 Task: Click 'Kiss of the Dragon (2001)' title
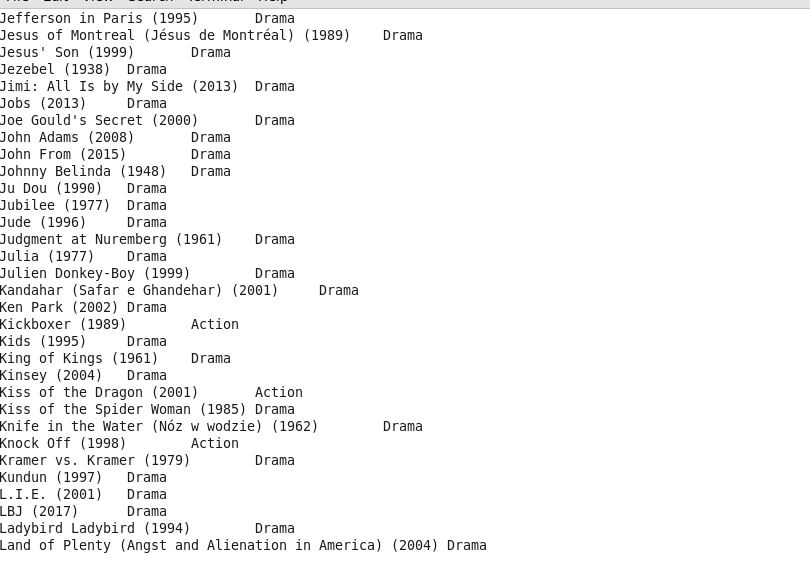pos(99,393)
